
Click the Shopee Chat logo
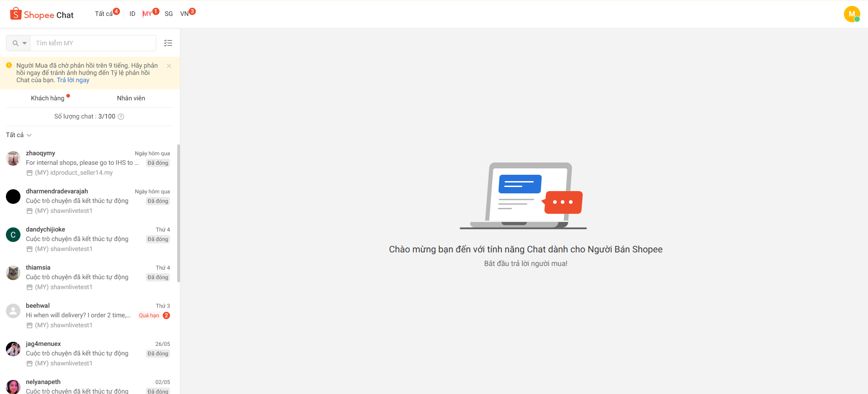click(42, 15)
